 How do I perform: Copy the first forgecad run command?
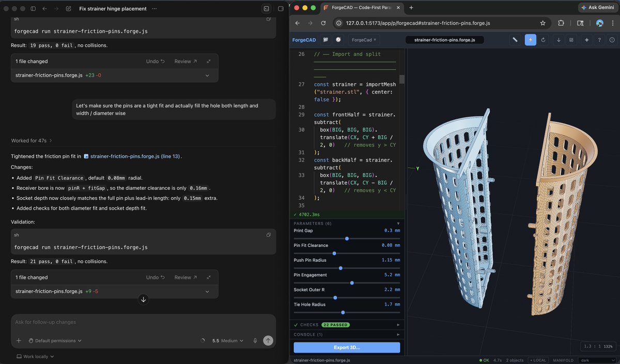(x=269, y=19)
